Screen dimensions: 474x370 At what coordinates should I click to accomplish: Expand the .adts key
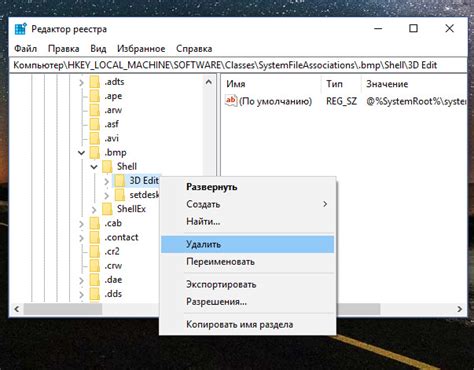pos(81,82)
